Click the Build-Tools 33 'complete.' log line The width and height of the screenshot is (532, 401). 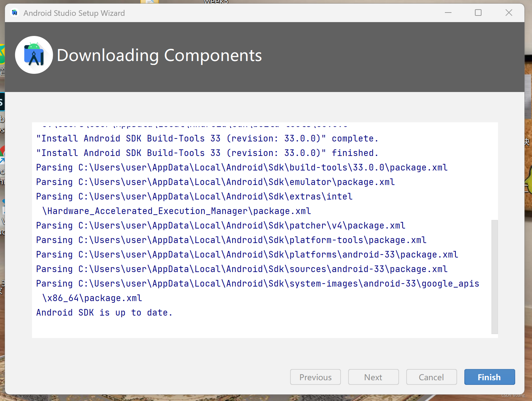click(x=207, y=139)
